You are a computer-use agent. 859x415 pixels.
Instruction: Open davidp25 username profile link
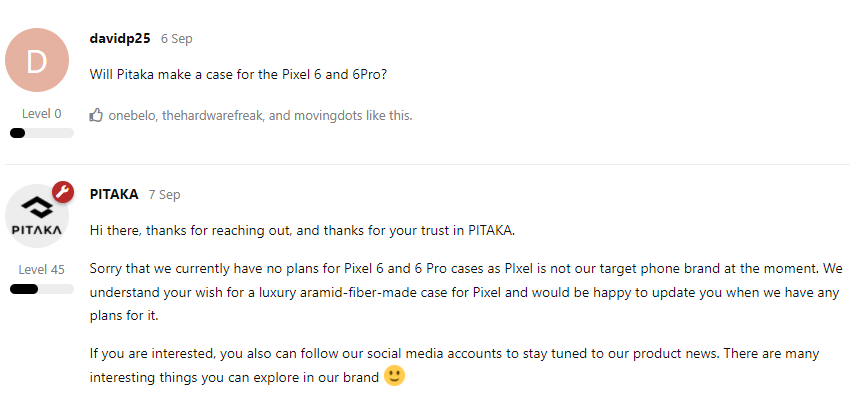[120, 38]
